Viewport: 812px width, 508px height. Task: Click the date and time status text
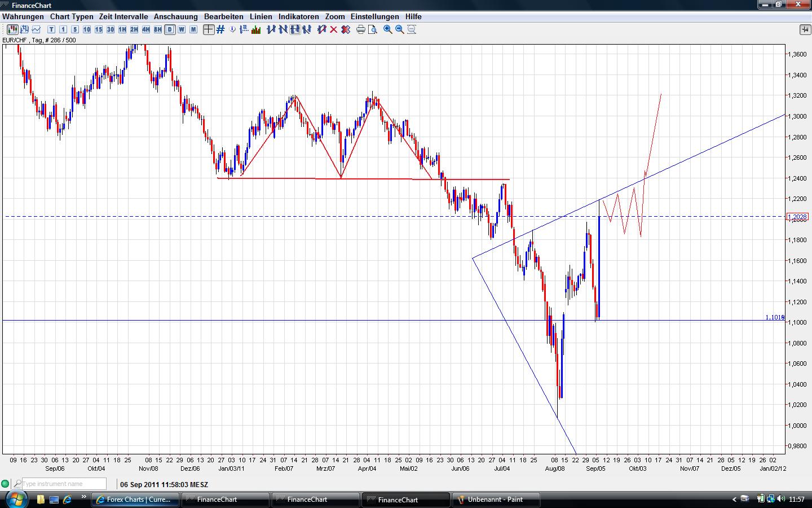164,484
